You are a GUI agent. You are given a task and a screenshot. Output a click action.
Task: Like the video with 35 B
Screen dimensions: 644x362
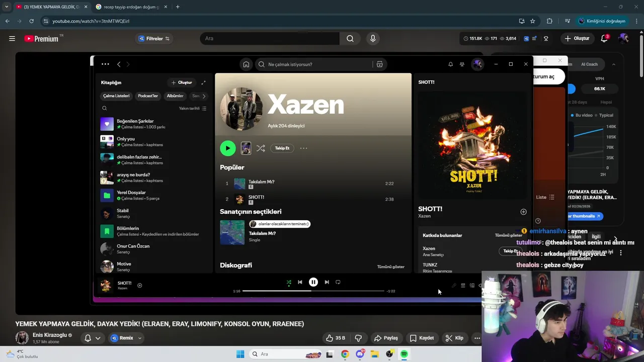point(335,338)
